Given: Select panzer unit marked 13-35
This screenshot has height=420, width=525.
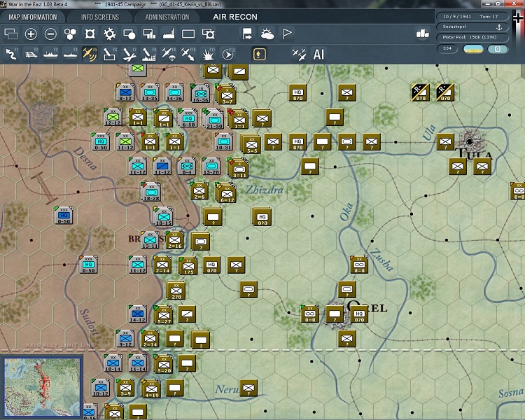Looking at the screenshot, I should tap(150, 92).
